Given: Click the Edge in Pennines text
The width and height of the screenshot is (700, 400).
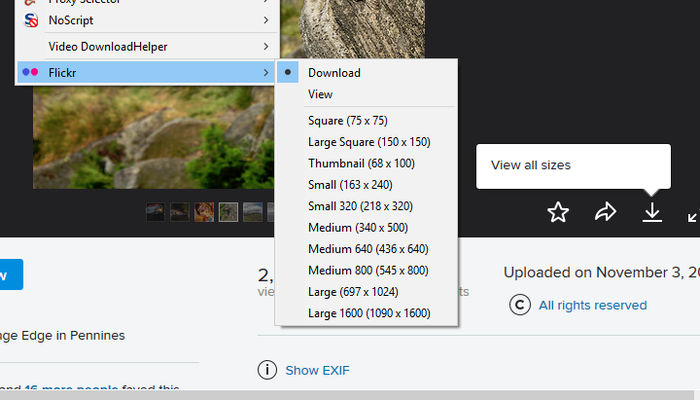Looking at the screenshot, I should (73, 336).
